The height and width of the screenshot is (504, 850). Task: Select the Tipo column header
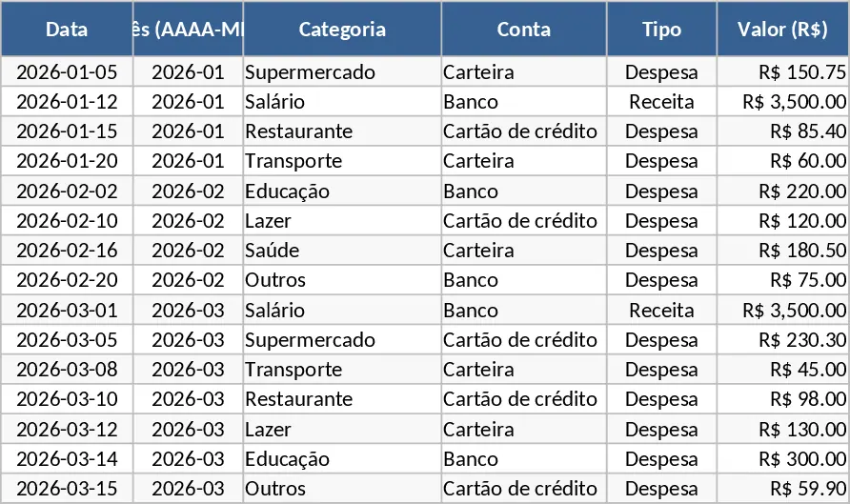661,29
